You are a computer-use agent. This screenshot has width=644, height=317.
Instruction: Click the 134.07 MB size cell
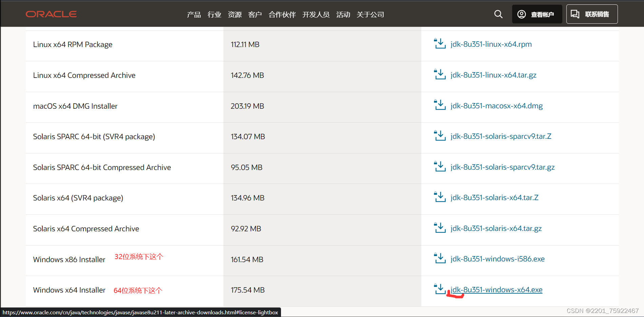[322, 138]
